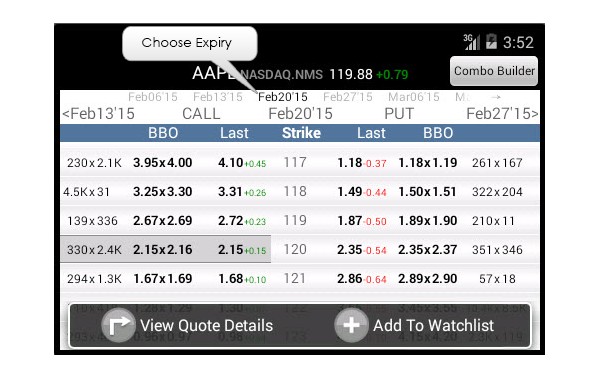Select the 117 call BBO 3.95x4.00
Image resolution: width=600 pixels, height=377 pixels.
click(163, 163)
